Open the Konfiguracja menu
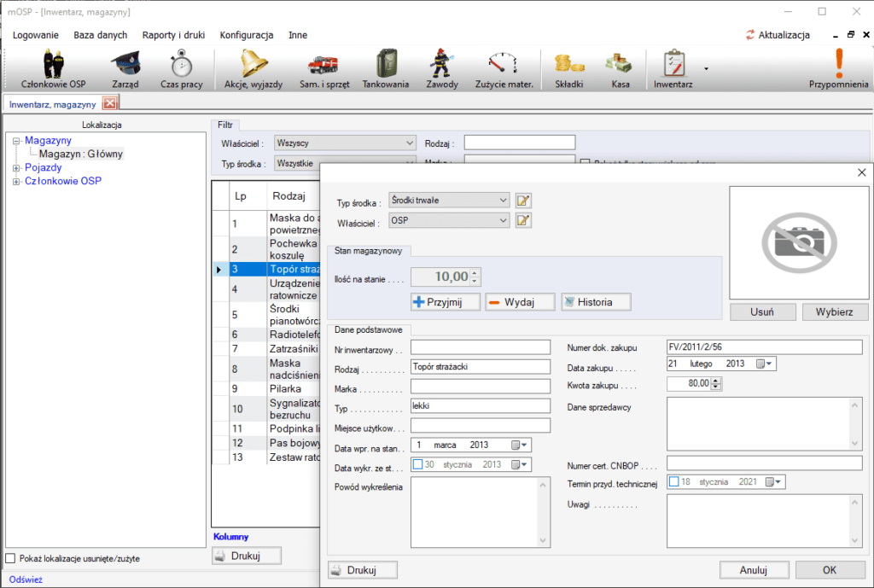874x588 pixels. (x=247, y=35)
